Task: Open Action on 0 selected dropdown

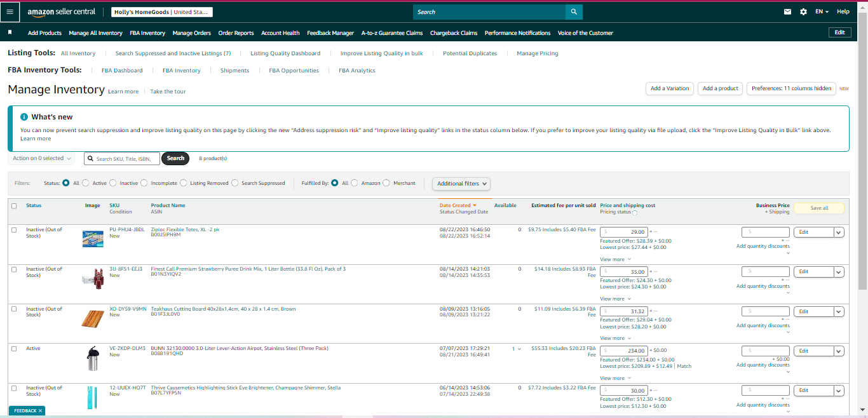Action: tap(42, 158)
